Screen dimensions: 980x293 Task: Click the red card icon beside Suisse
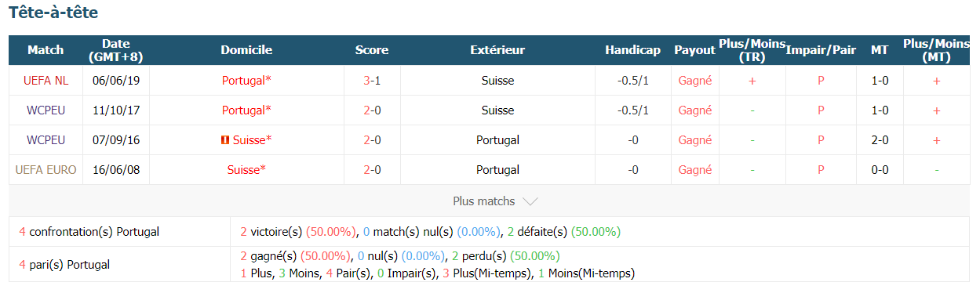(225, 140)
